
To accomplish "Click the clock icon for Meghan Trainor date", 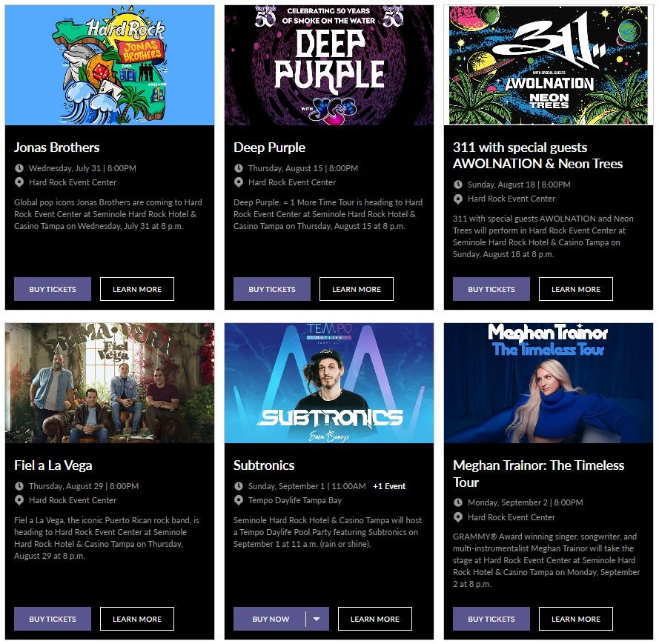I will [x=457, y=502].
